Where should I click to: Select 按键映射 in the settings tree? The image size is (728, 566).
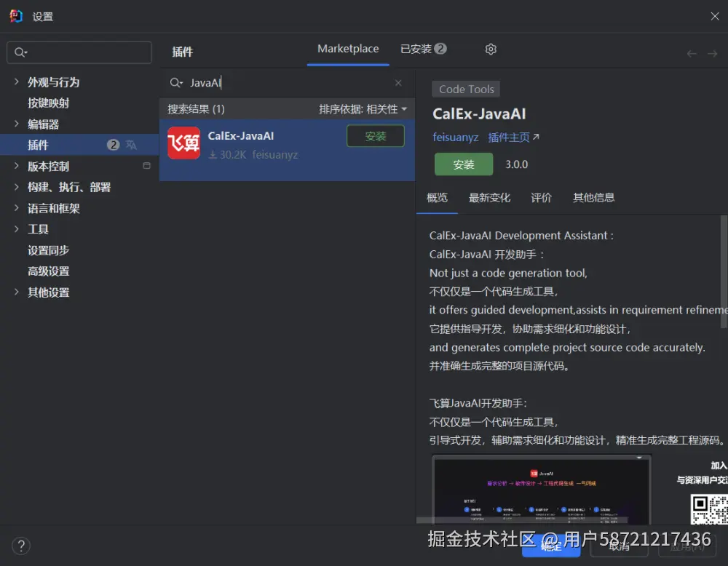[48, 103]
